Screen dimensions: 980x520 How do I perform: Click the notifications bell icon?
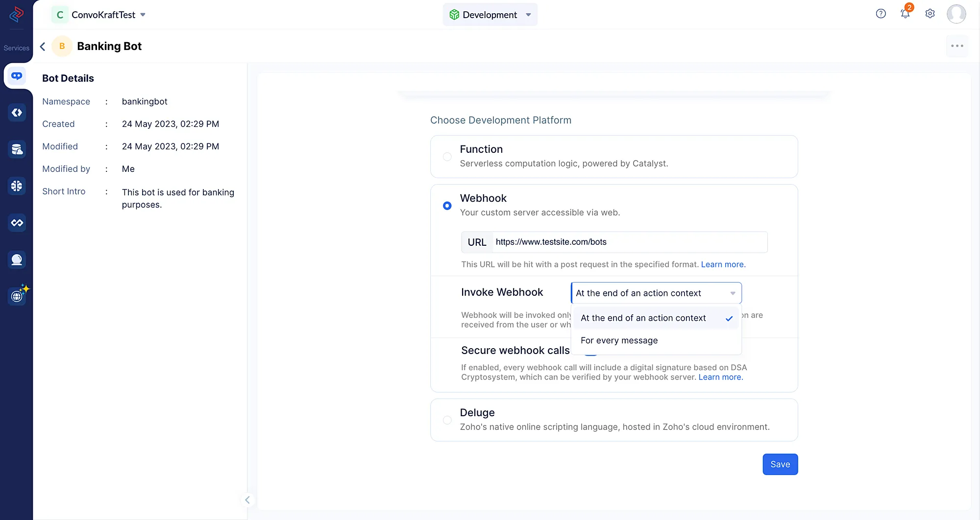click(905, 14)
